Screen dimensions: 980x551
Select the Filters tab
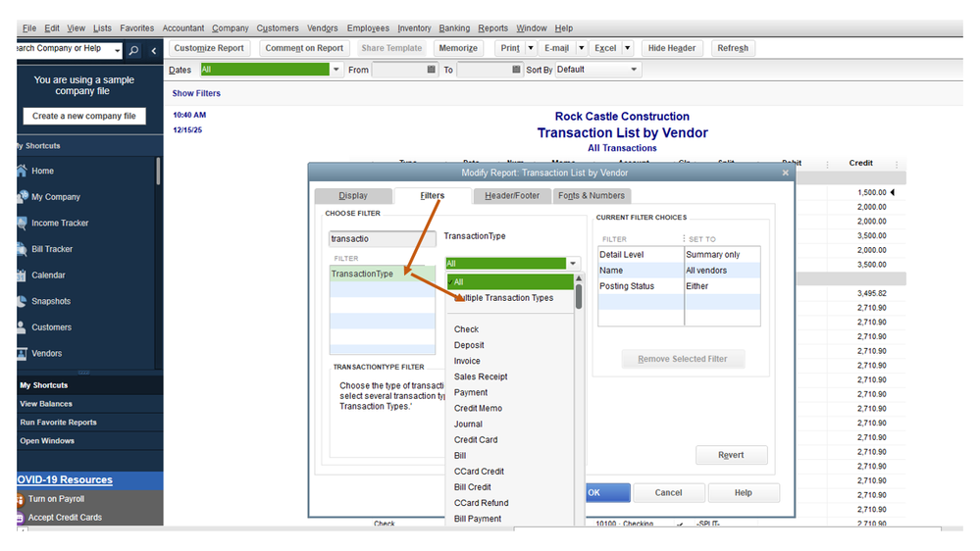[432, 195]
